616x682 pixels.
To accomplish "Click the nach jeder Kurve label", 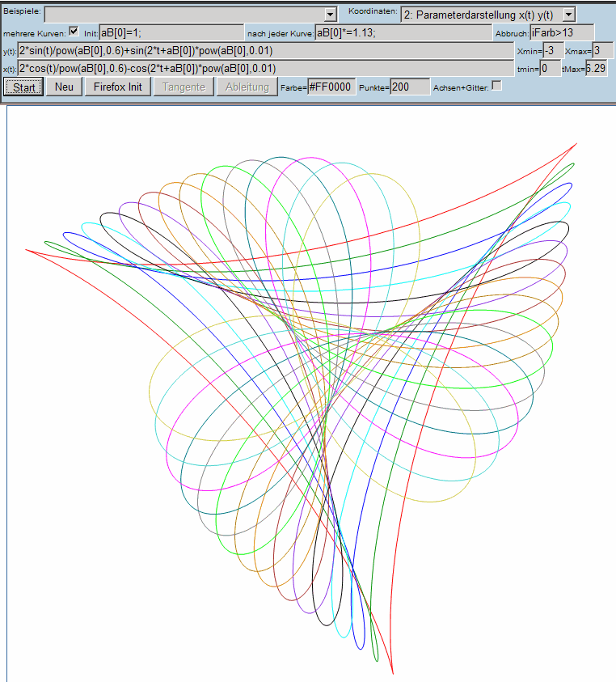I will click(x=281, y=33).
